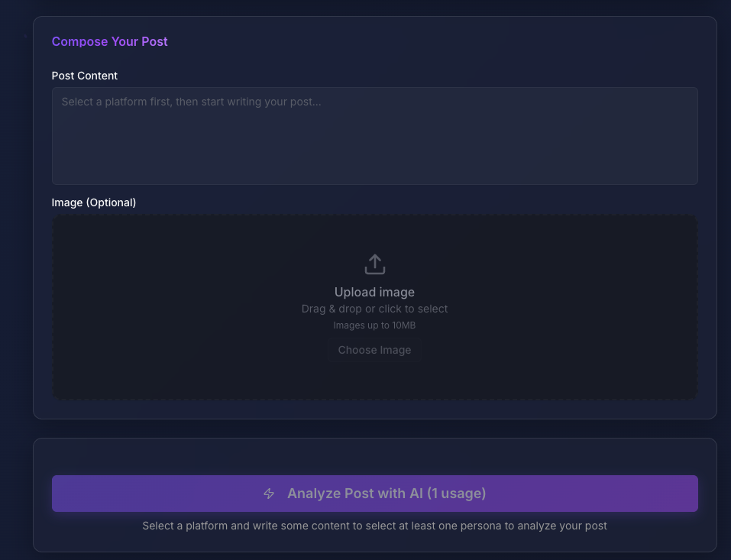This screenshot has height=560, width=731.
Task: Click the "Post Content" field label
Action: click(x=84, y=76)
